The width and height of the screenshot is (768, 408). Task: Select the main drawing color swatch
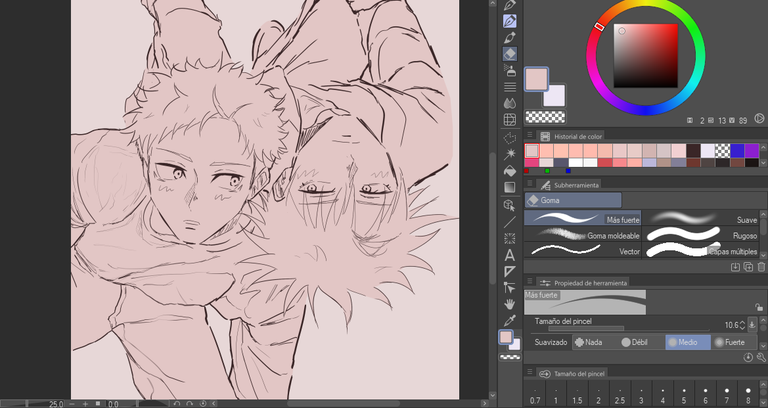[536, 79]
